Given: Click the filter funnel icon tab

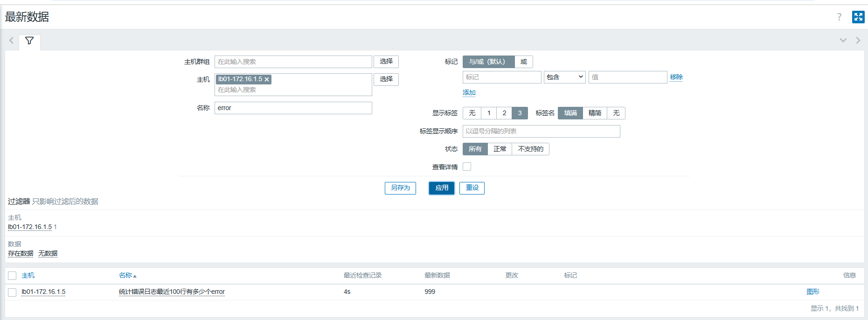Looking at the screenshot, I should pyautogui.click(x=29, y=41).
